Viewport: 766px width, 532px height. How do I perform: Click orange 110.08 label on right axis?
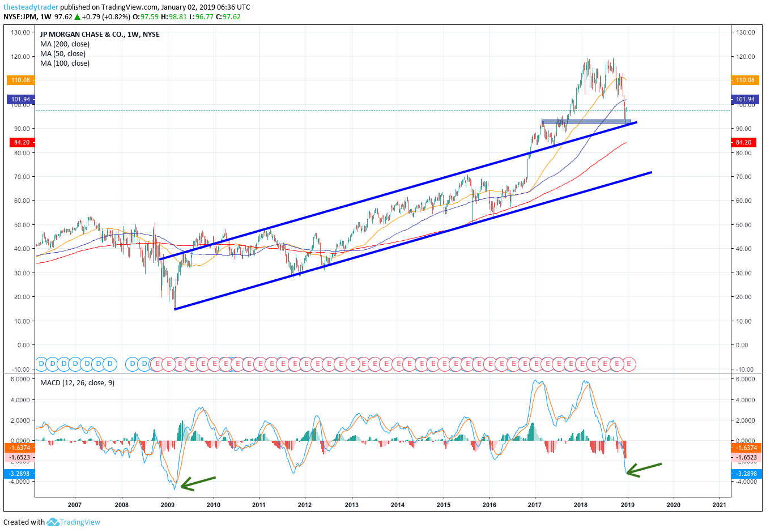tap(745, 80)
